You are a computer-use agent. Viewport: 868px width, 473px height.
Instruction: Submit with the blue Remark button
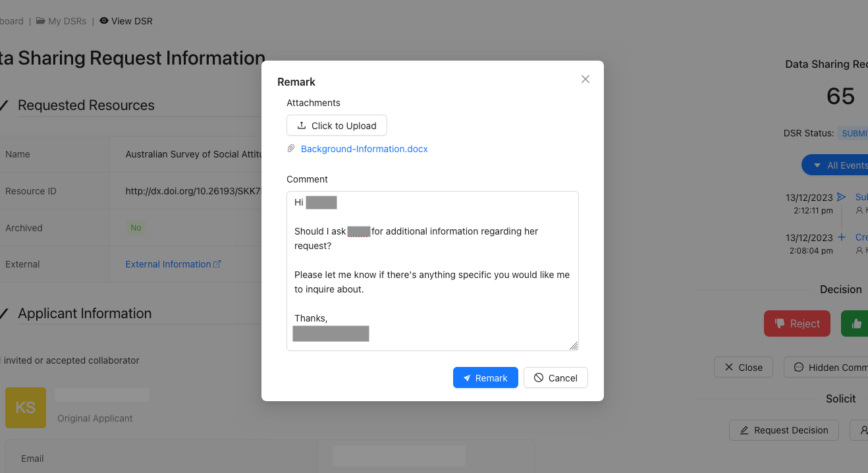[x=485, y=377]
